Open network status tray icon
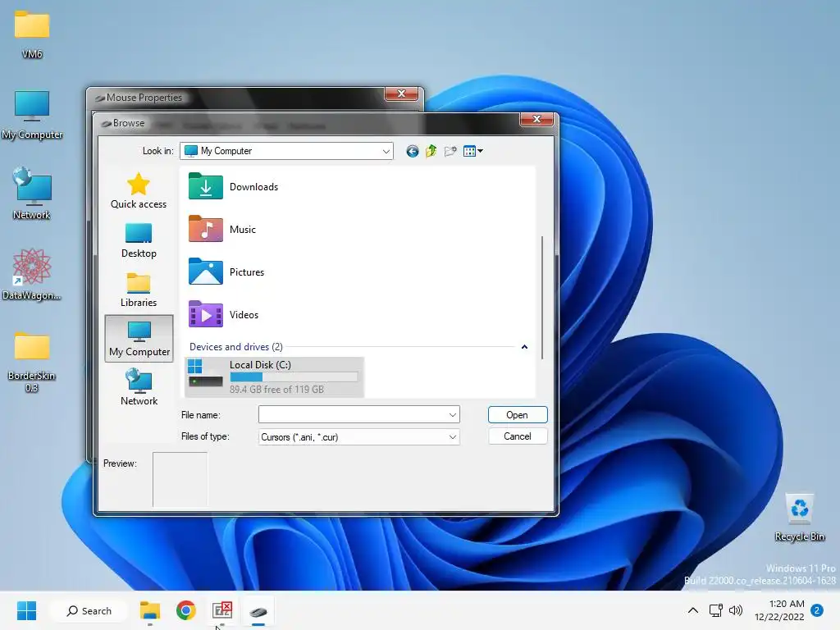Image resolution: width=840 pixels, height=630 pixels. 715,610
